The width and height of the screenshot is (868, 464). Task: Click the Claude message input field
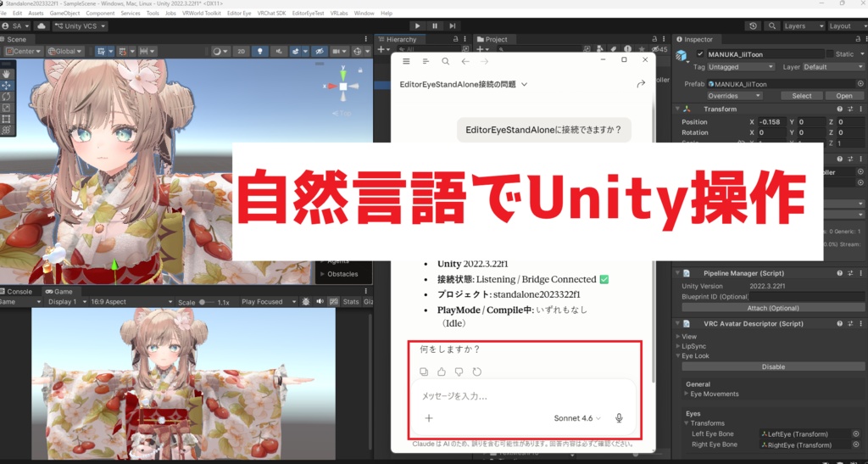click(x=523, y=396)
